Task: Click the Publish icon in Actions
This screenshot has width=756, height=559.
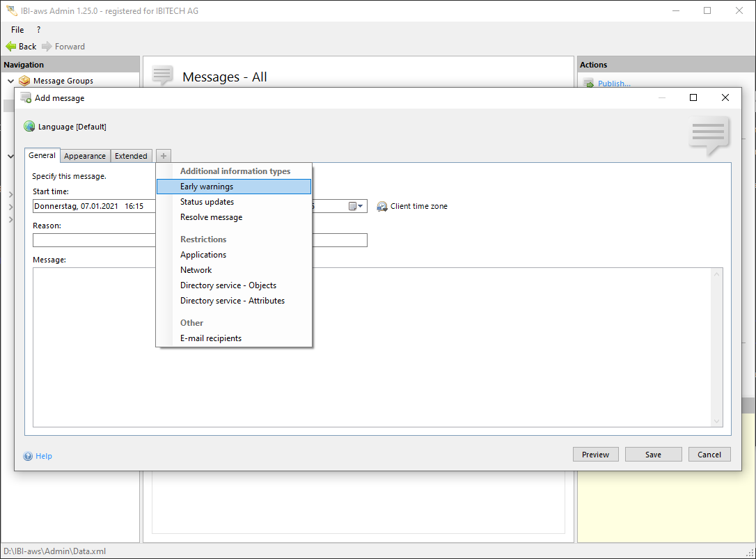Action: tap(588, 84)
